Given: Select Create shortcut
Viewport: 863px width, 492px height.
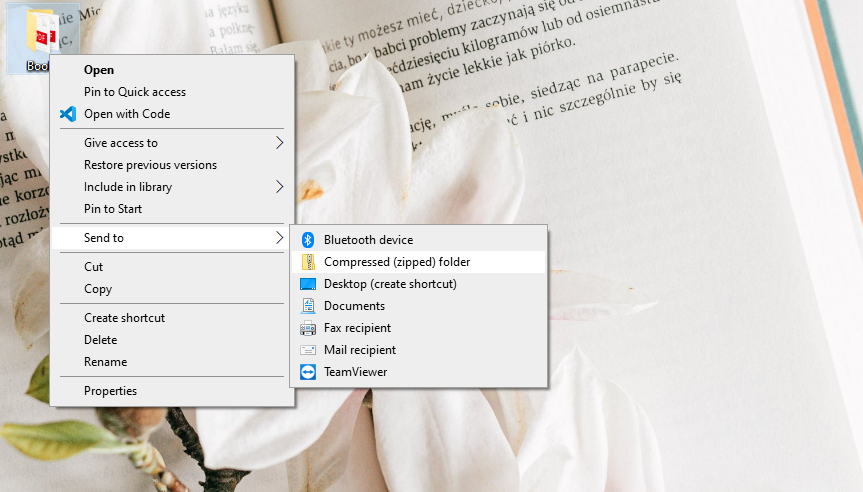Looking at the screenshot, I should [172, 318].
